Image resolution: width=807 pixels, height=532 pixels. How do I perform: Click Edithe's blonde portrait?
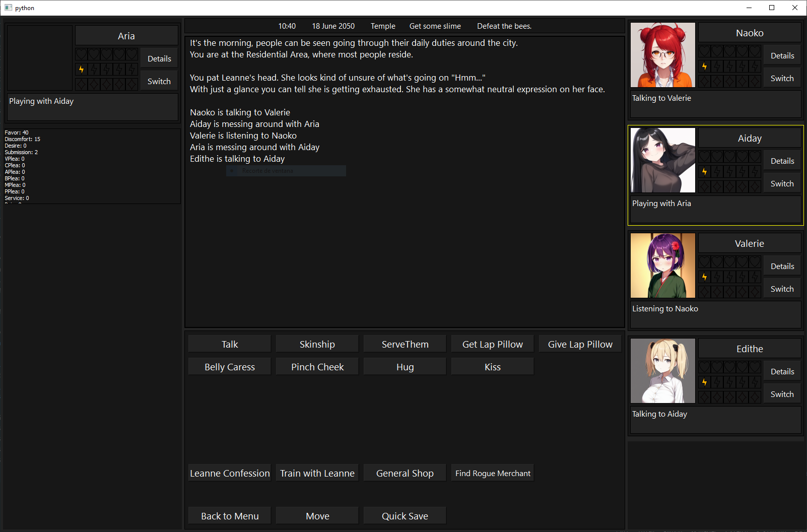662,371
